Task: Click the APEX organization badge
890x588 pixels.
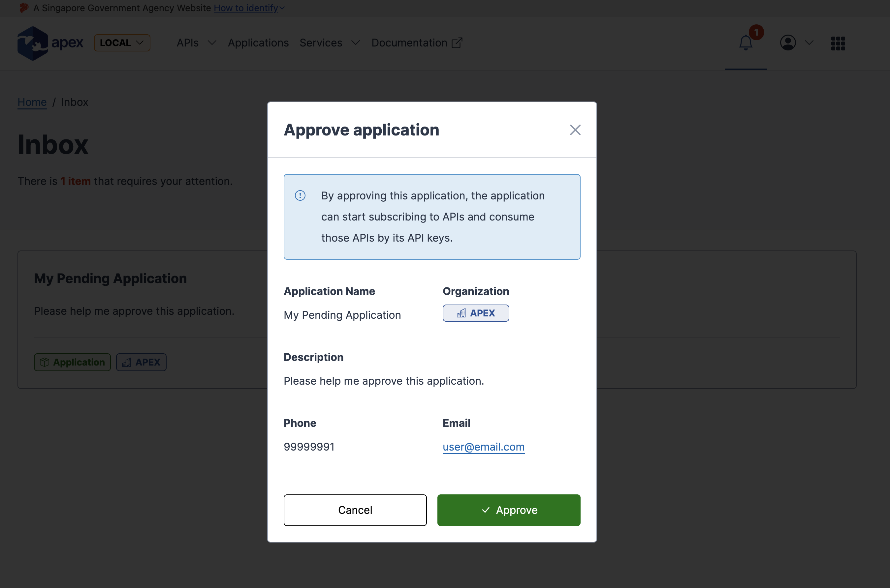Action: coord(475,313)
